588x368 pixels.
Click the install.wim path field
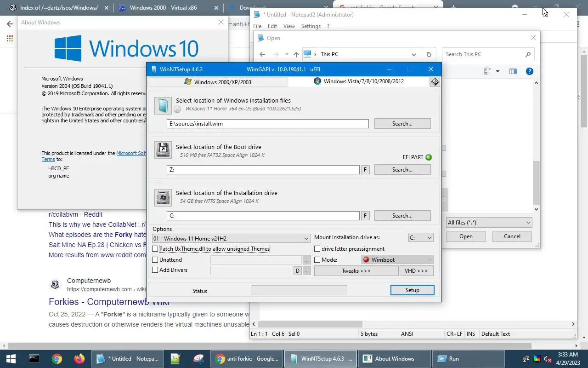268,124
